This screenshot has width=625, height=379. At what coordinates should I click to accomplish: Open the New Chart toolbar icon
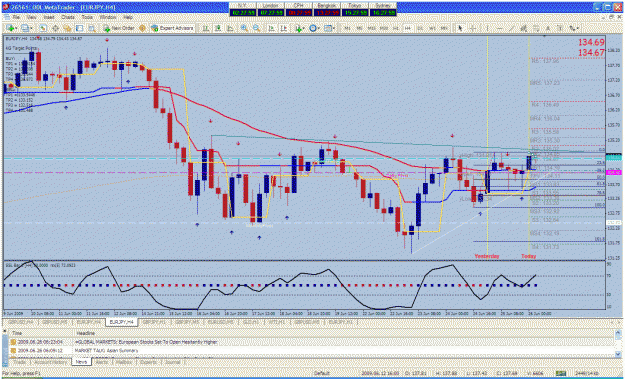pos(10,28)
